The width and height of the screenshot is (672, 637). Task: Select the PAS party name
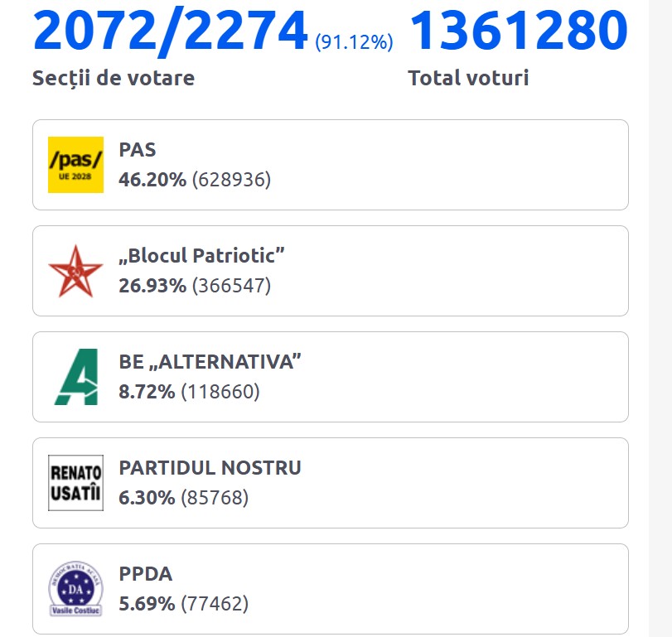coord(138,151)
